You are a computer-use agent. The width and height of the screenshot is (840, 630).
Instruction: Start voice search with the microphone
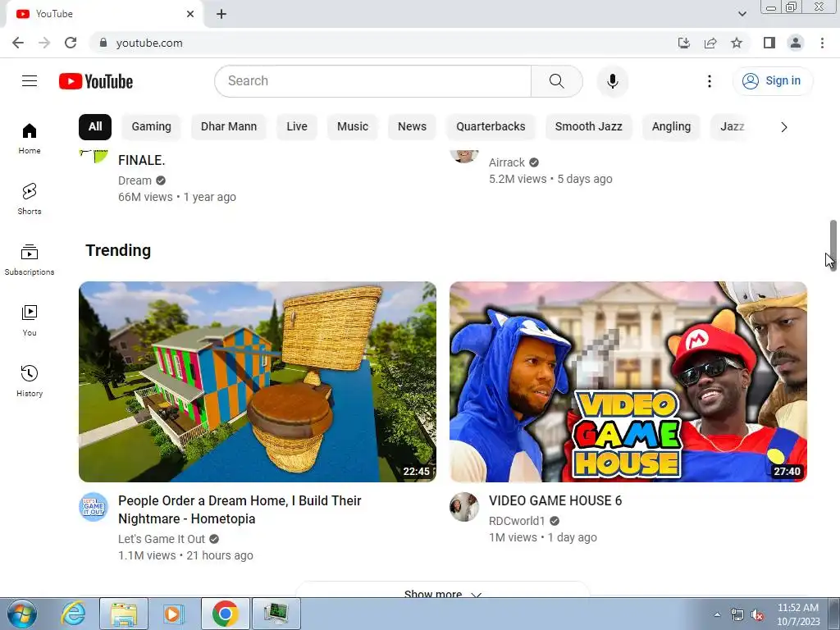point(612,81)
